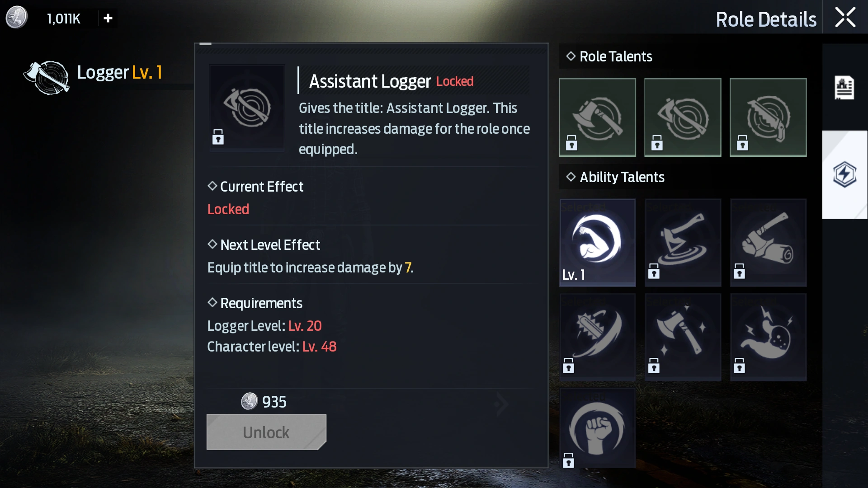Viewport: 868px width, 488px height.
Task: Select the stomach ability talent icon
Action: (768, 337)
